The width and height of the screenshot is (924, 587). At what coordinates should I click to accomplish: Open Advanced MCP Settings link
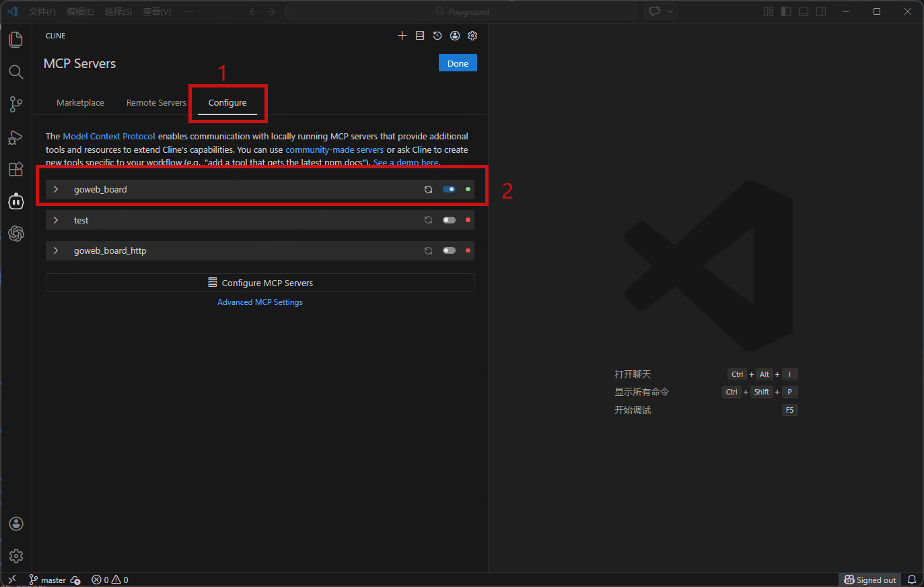coord(260,302)
